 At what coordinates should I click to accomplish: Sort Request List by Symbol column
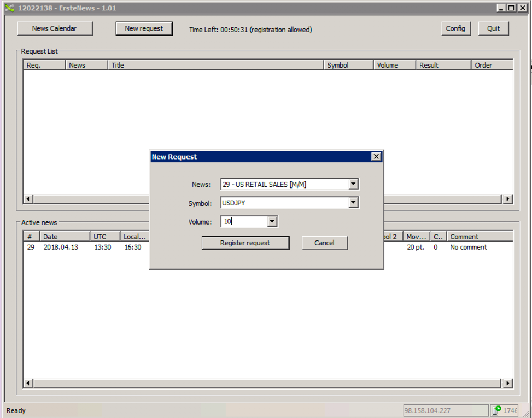point(348,65)
